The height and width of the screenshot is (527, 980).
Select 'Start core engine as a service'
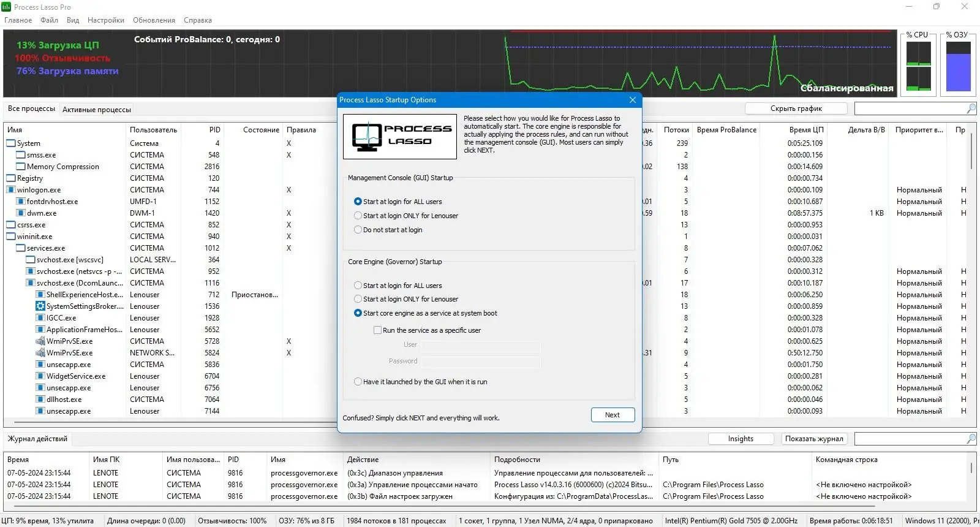point(358,313)
